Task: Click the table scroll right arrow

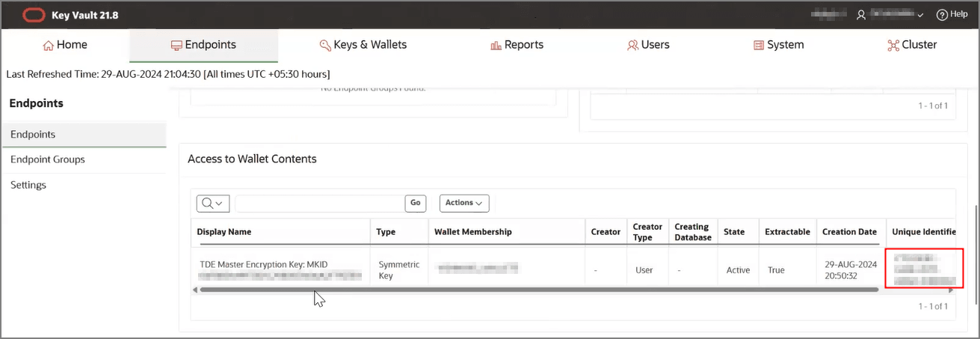Action: [x=952, y=290]
